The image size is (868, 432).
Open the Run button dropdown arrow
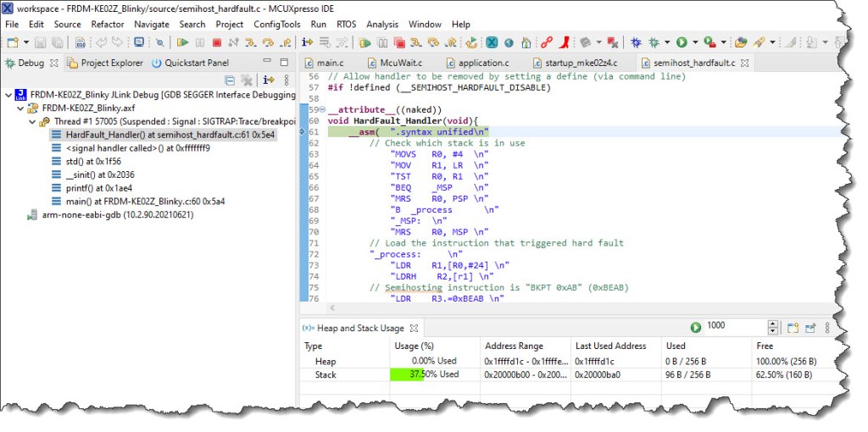point(694,42)
